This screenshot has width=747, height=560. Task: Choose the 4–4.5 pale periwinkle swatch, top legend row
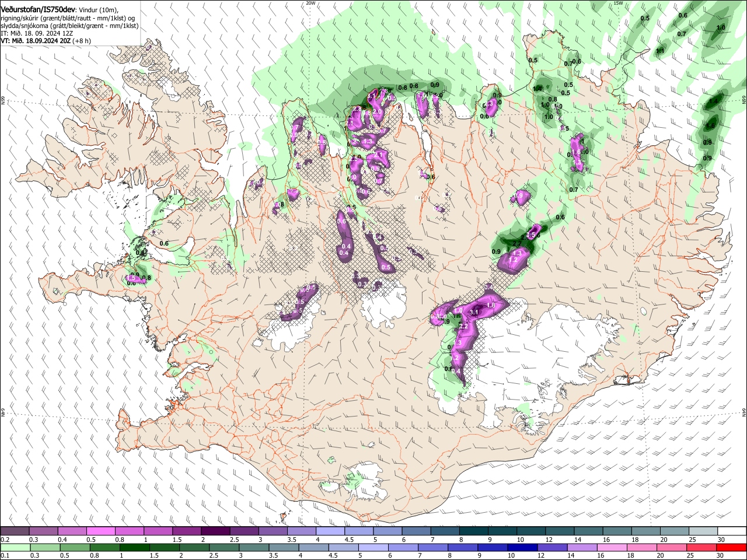tap(329, 531)
